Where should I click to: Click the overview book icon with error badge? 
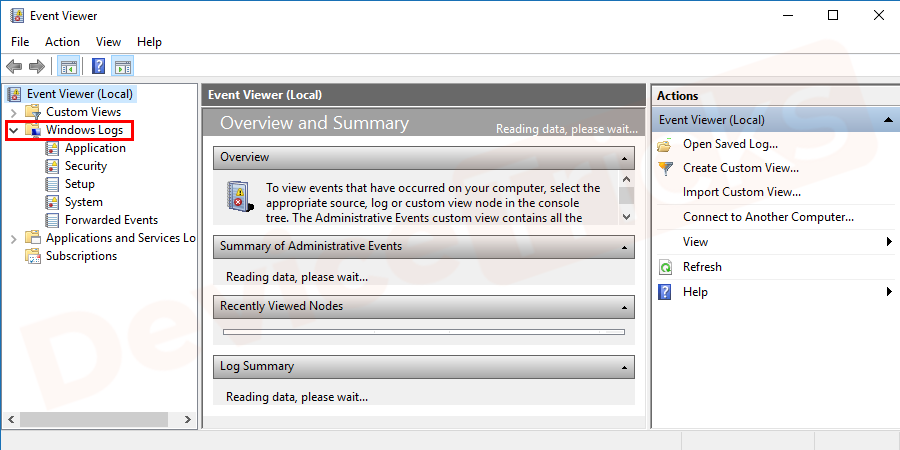[x=239, y=195]
